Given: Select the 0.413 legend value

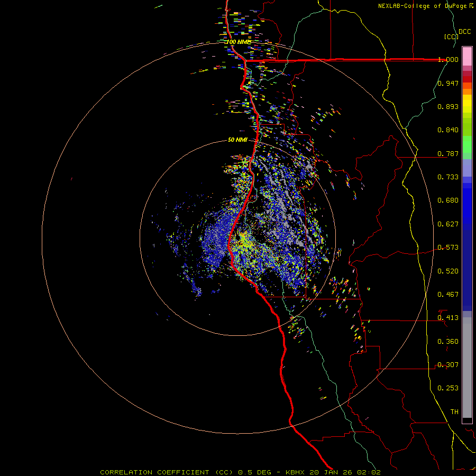Looking at the screenshot, I should 448,318.
